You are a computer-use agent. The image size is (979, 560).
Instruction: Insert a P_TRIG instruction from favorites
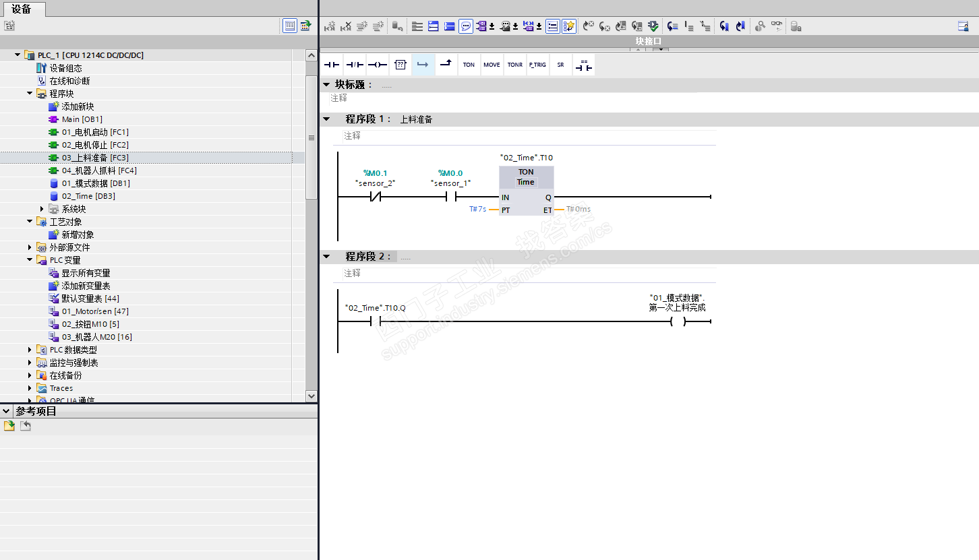(x=537, y=65)
